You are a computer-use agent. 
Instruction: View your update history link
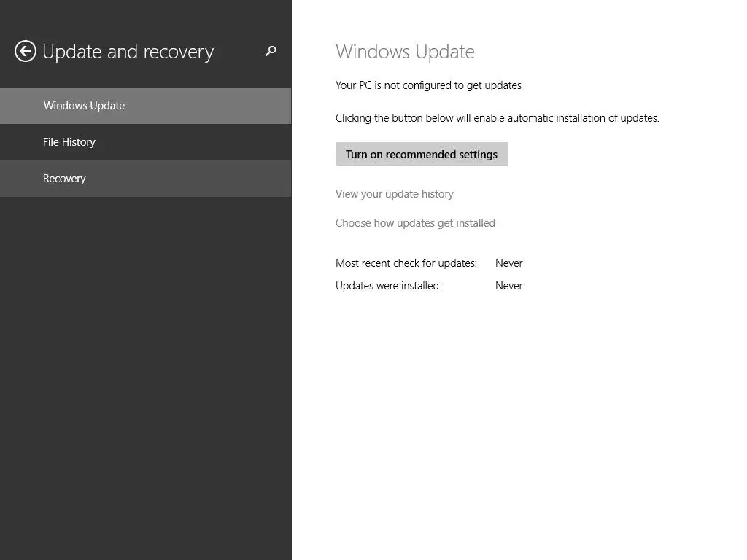click(x=395, y=194)
